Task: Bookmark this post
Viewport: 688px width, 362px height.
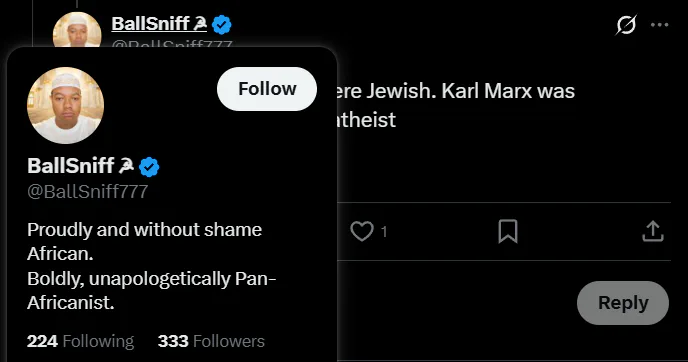Action: pos(508,231)
